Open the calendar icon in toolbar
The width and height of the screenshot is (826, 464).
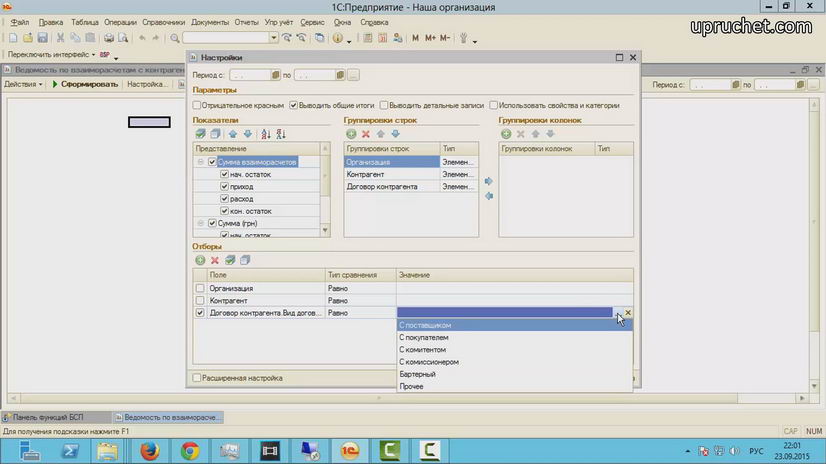[382, 38]
